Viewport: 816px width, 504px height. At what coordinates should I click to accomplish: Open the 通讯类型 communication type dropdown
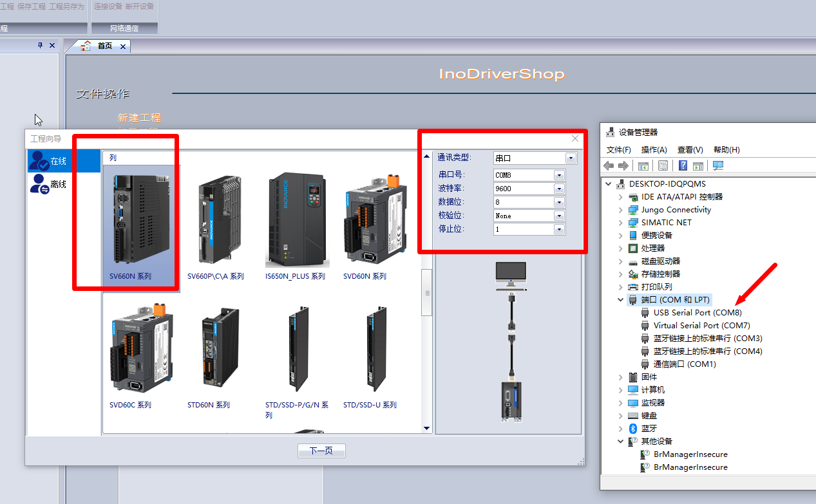570,158
